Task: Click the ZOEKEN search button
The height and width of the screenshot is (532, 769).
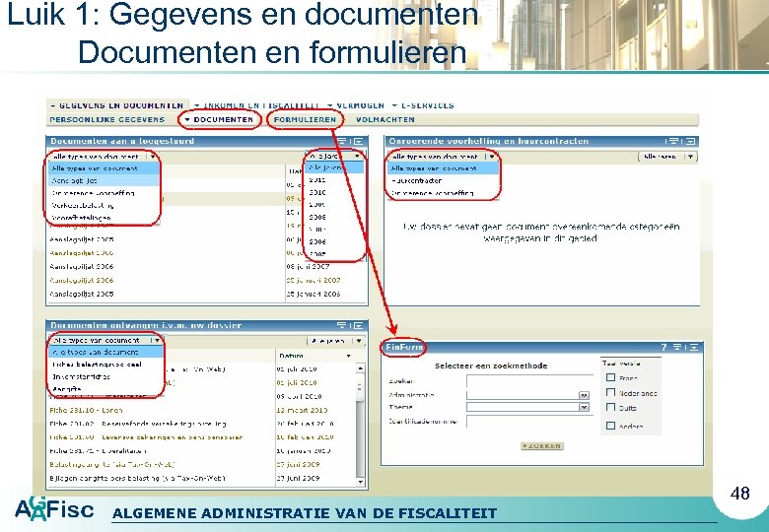Action: 542,445
